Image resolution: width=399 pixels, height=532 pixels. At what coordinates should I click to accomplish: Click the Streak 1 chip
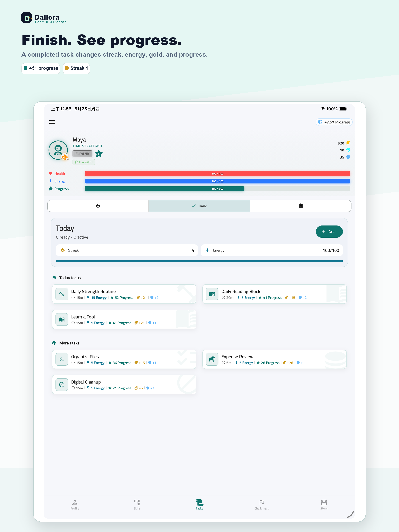tap(76, 68)
